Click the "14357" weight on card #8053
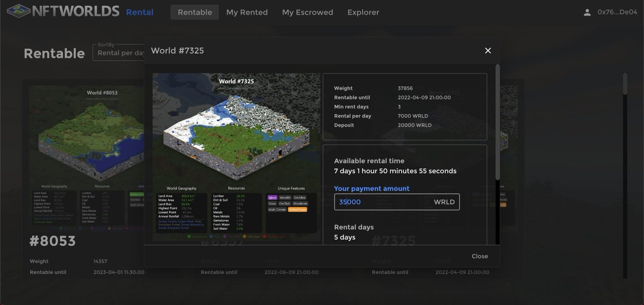644x305 pixels. click(101, 262)
